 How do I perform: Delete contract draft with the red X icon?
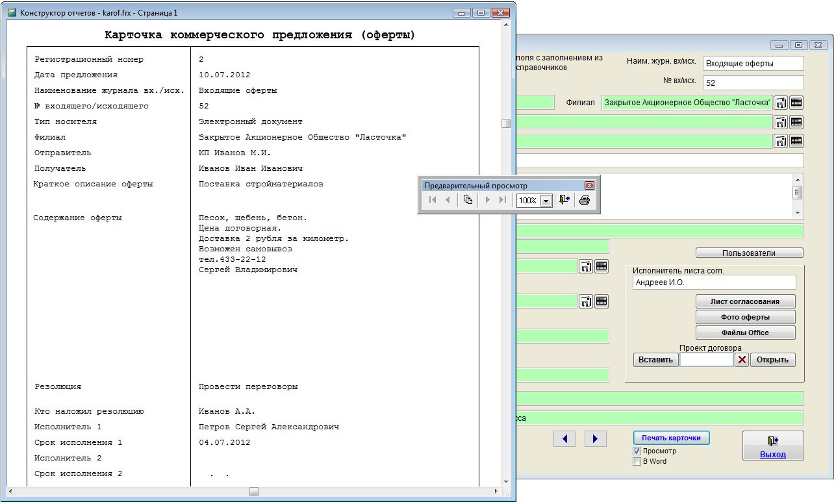(742, 360)
